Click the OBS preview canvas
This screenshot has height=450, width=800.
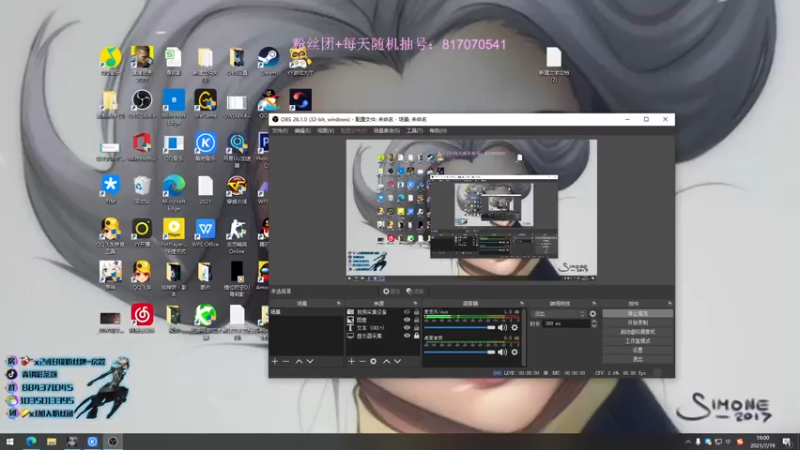pyautogui.click(x=471, y=210)
